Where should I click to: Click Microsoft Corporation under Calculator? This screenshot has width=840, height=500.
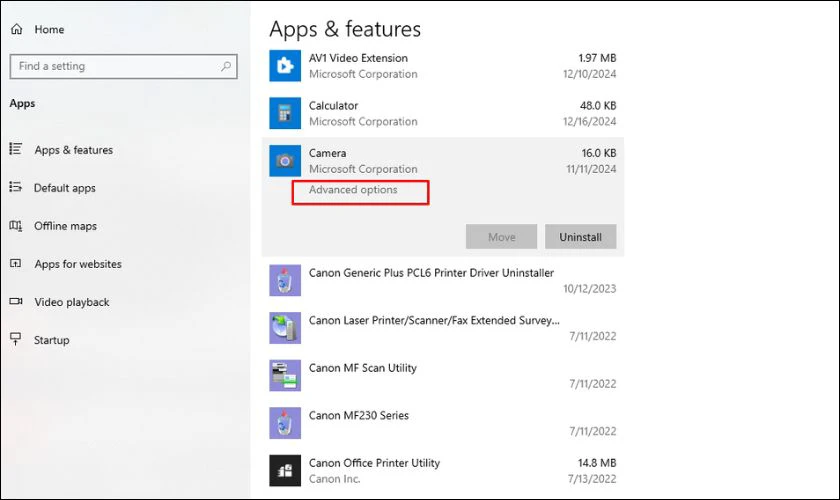363,122
